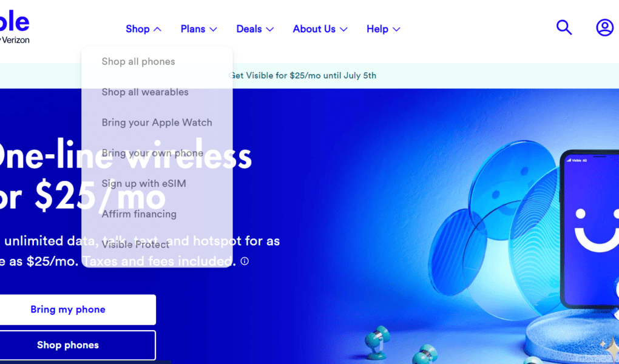619x364 pixels.
Task: Open the search magnifier icon
Action: pos(564,28)
